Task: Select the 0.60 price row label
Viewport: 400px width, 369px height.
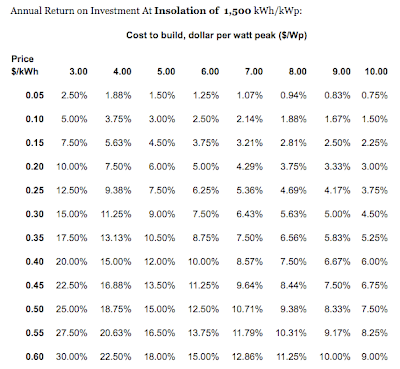Action: click(35, 357)
